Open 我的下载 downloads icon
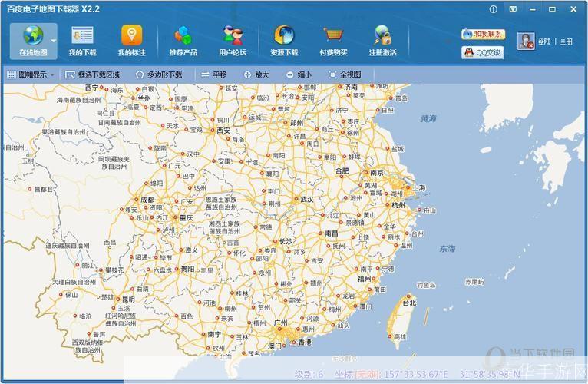The height and width of the screenshot is (384, 588). [x=82, y=36]
